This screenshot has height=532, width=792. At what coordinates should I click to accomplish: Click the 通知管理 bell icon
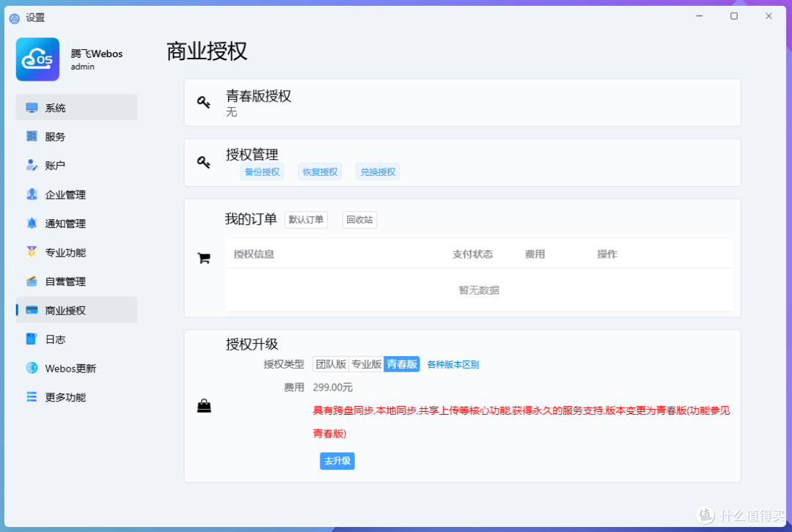tap(31, 223)
